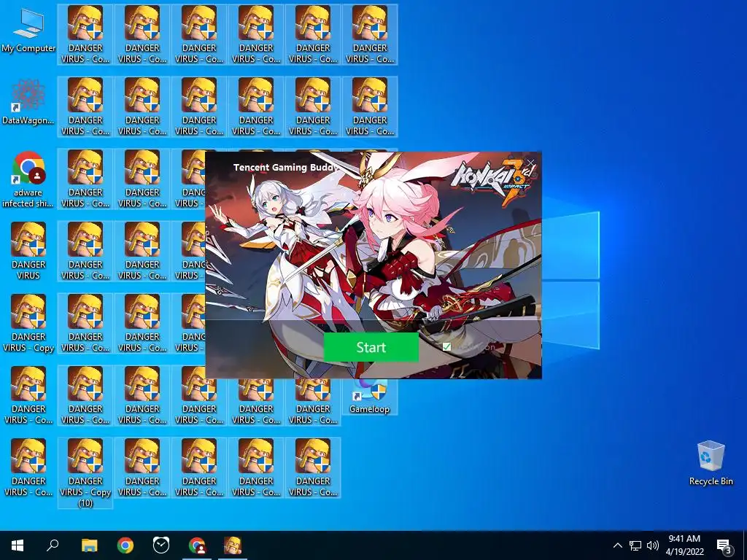Switch to the barbarian-icon app on taskbar
This screenshot has height=560, width=747.
[x=233, y=545]
